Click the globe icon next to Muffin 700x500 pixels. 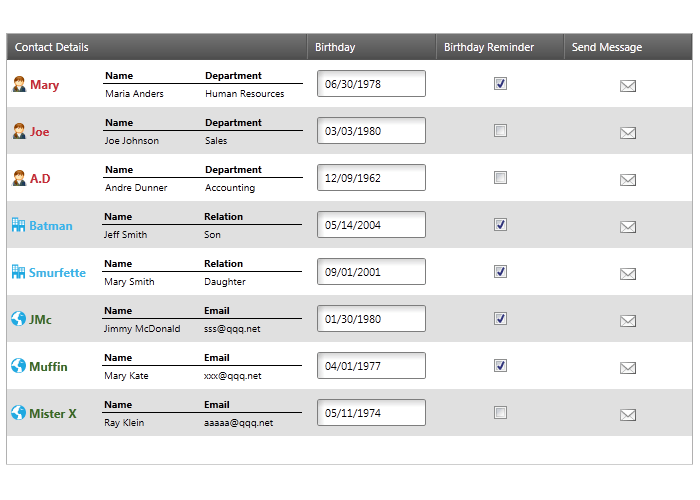coord(18,366)
